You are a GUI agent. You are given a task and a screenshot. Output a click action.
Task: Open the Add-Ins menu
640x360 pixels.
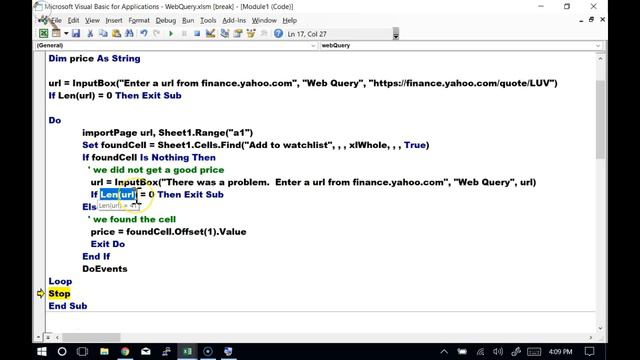[234, 20]
